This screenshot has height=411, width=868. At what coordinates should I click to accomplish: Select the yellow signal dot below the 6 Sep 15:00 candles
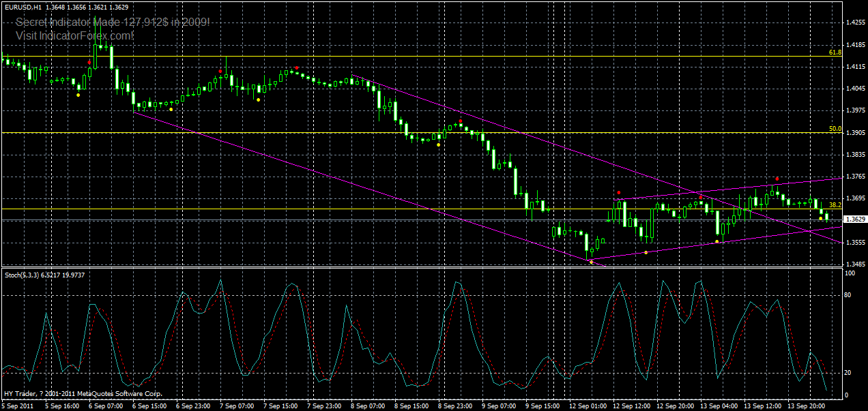coord(171,109)
